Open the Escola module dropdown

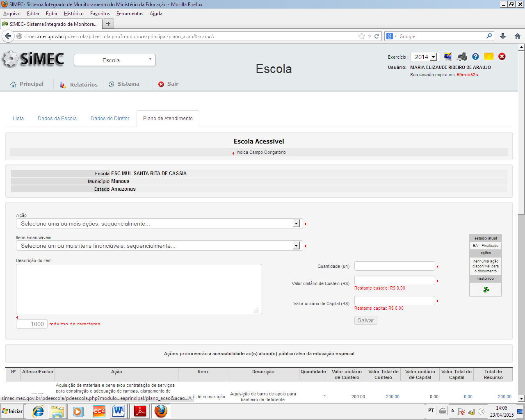pyautogui.click(x=115, y=60)
